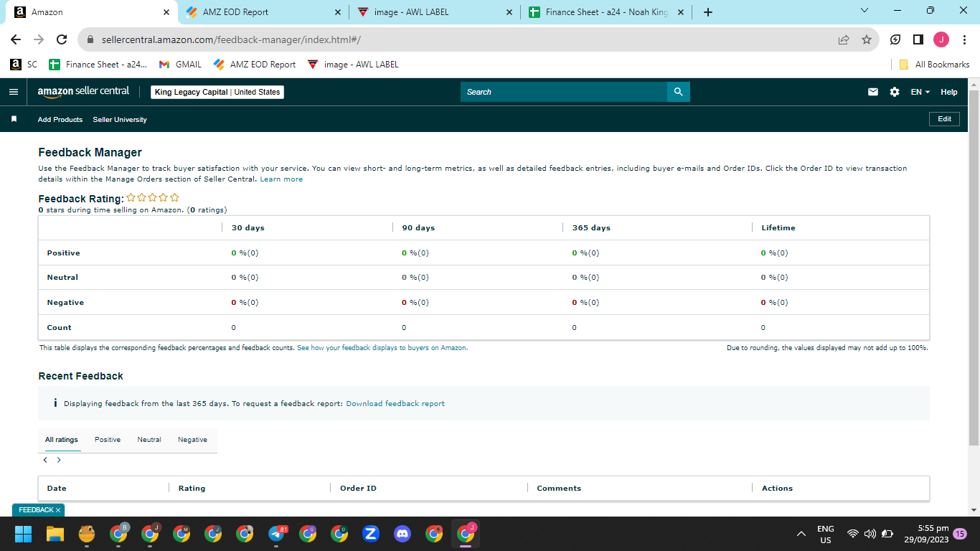This screenshot has height=551, width=980.
Task: Open the All Bookmarks folder
Action: click(934, 65)
